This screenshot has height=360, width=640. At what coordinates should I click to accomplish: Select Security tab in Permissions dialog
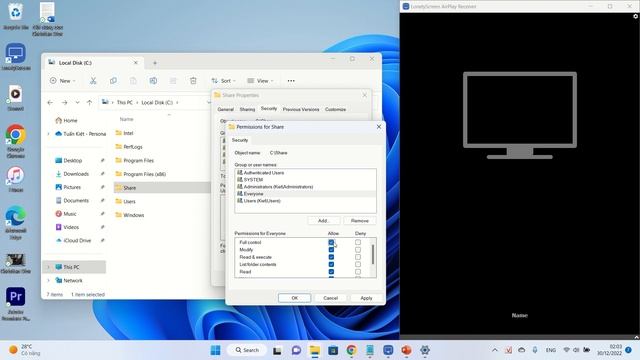pyautogui.click(x=240, y=140)
